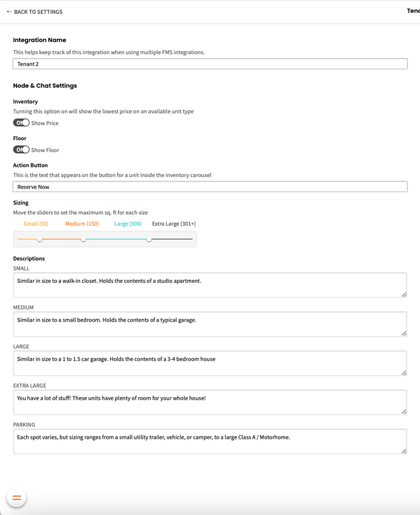
Task: Click the Small size slider handle
Action: 40,239
